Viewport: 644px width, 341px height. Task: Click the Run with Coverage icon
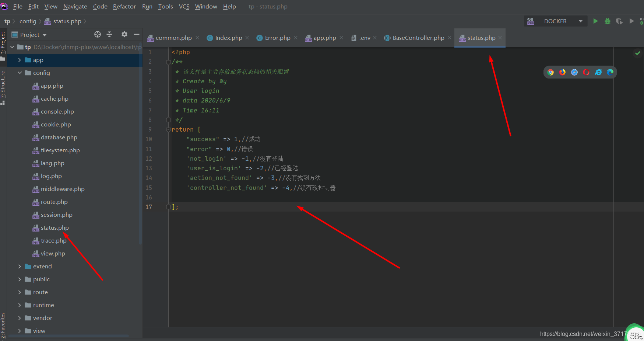click(619, 21)
